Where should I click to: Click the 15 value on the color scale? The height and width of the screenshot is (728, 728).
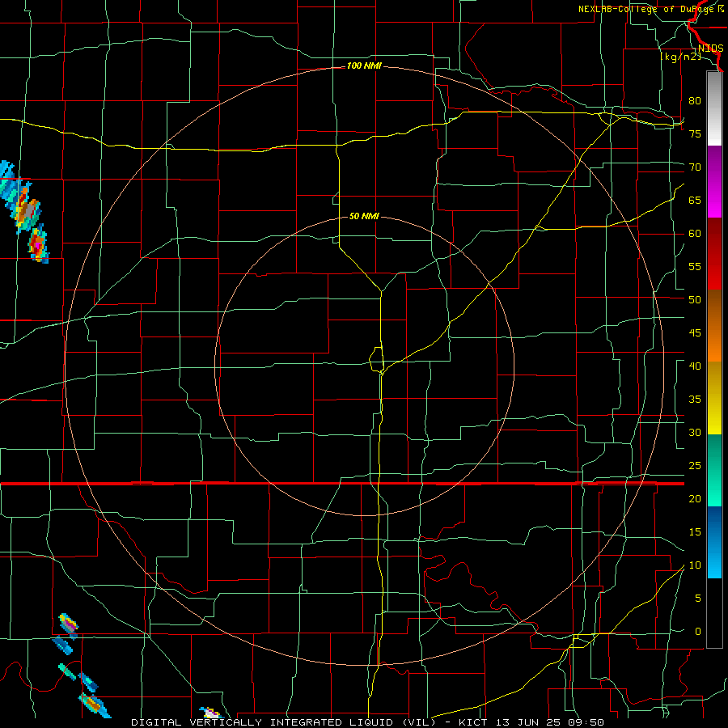coord(695,532)
